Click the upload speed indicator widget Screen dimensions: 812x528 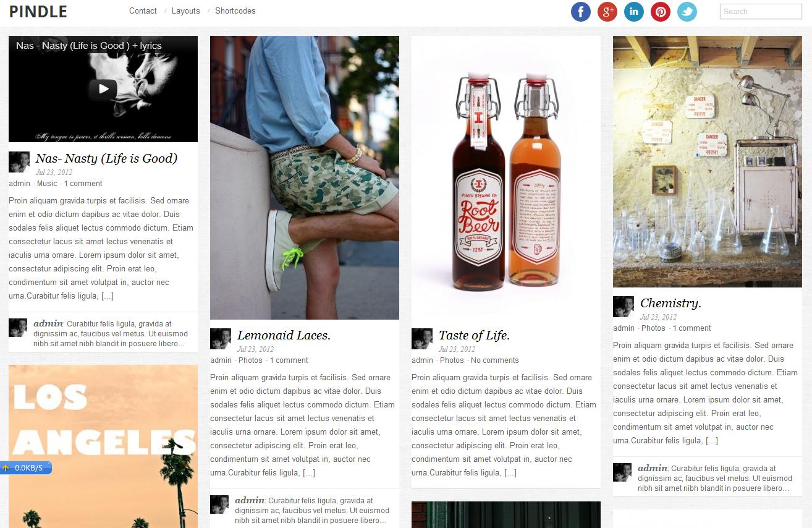point(26,468)
